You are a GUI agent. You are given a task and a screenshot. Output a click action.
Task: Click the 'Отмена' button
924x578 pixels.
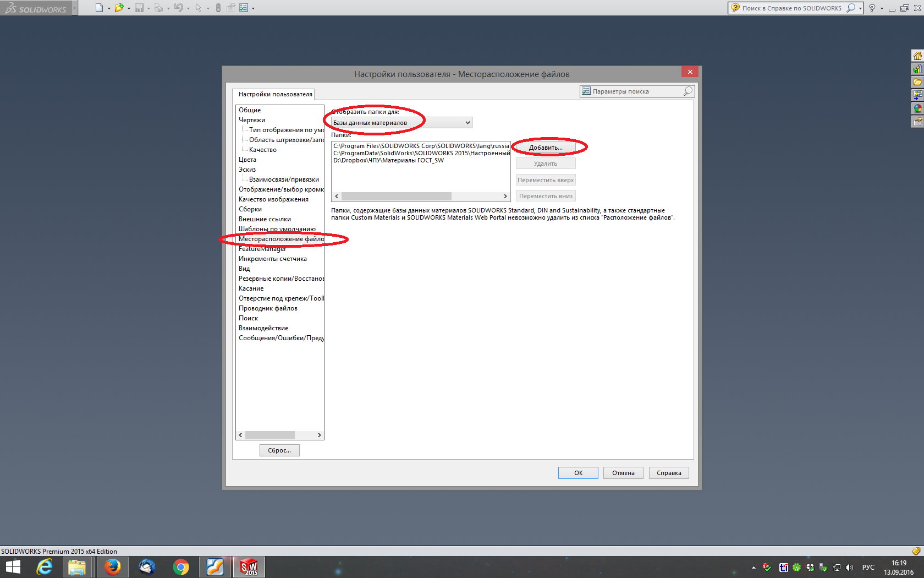pos(623,473)
